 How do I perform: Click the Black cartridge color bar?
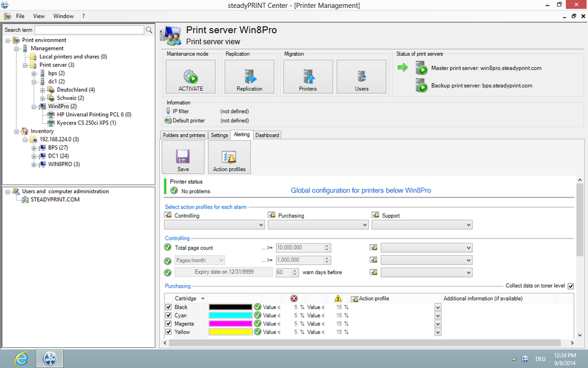(230, 307)
